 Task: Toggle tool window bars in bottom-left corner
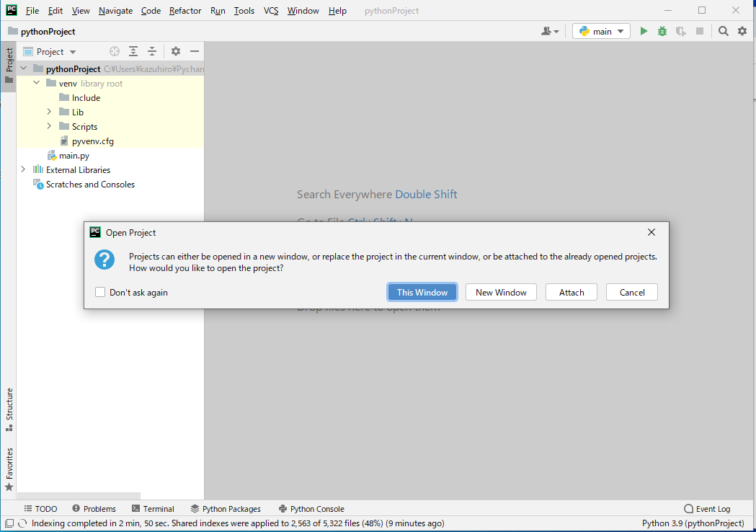tap(9, 523)
